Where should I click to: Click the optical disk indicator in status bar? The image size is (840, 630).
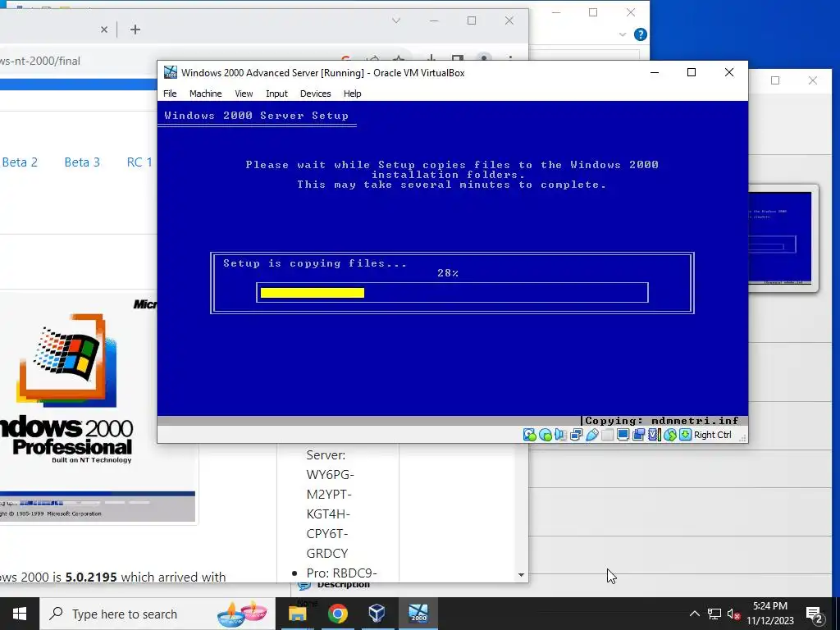pyautogui.click(x=546, y=435)
